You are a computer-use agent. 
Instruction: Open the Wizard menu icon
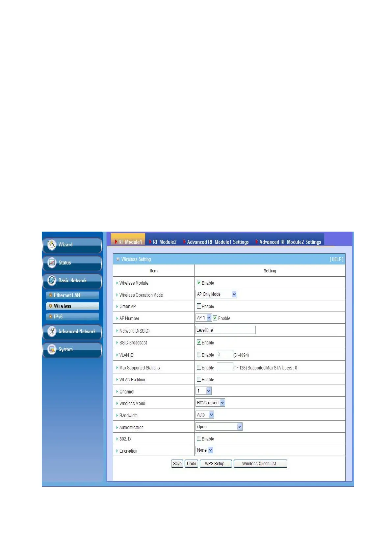tap(52, 245)
